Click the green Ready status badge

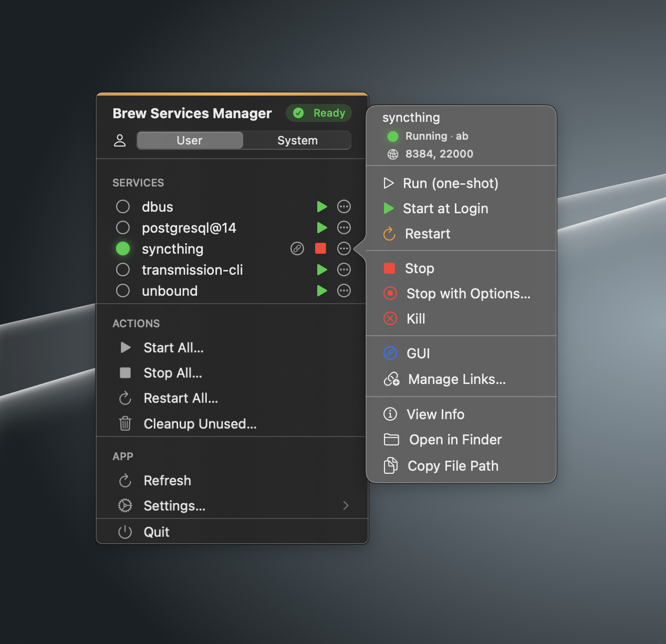319,113
